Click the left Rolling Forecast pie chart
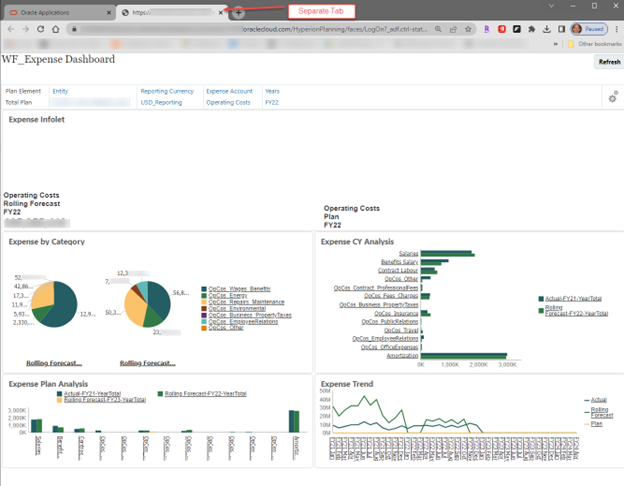This screenshot has width=624, height=486. 54,304
